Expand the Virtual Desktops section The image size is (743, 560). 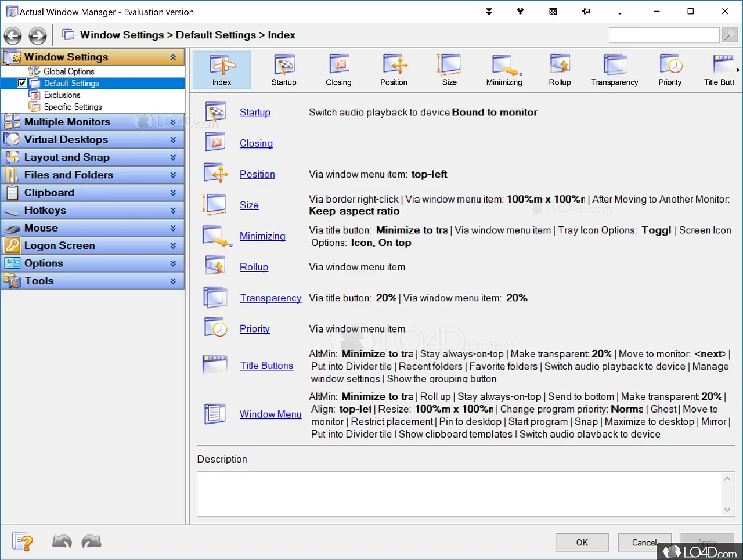(x=172, y=139)
